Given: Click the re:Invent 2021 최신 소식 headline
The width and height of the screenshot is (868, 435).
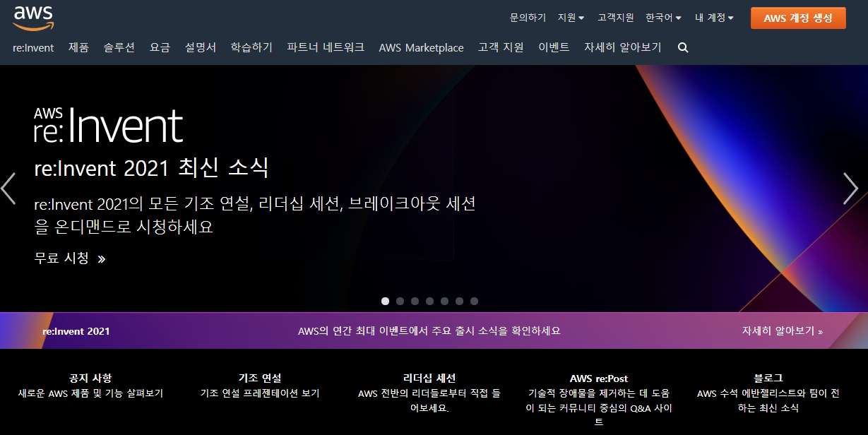Looking at the screenshot, I should click(x=151, y=168).
